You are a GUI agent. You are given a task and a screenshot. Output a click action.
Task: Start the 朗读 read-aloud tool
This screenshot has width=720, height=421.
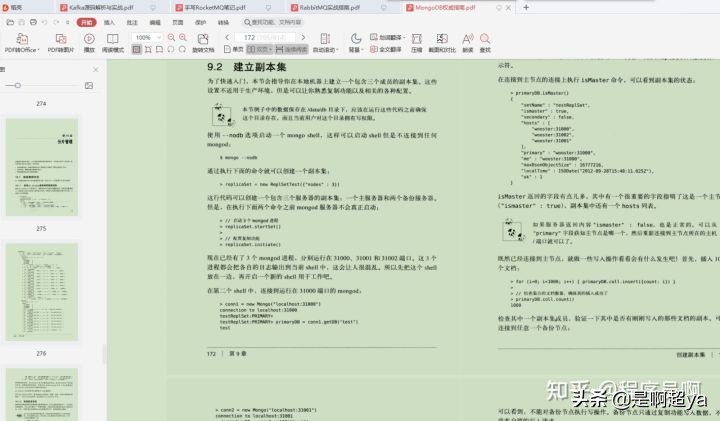[467, 43]
